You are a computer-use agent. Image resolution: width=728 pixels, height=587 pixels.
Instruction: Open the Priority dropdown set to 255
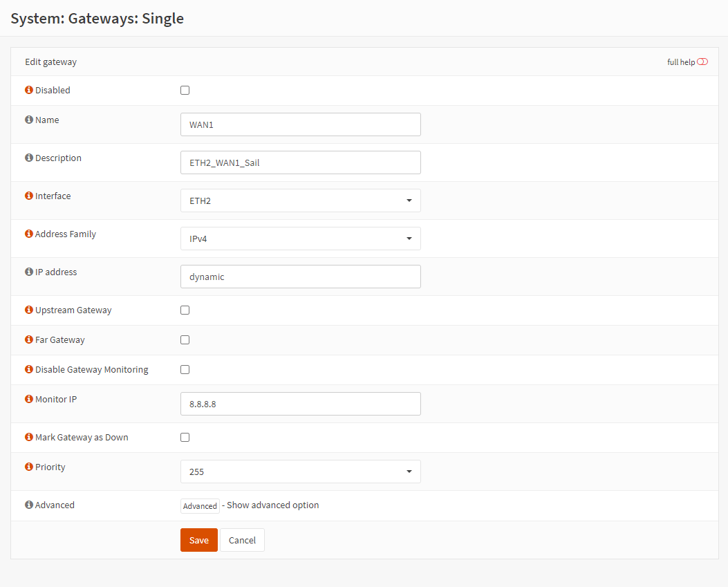pyautogui.click(x=300, y=472)
